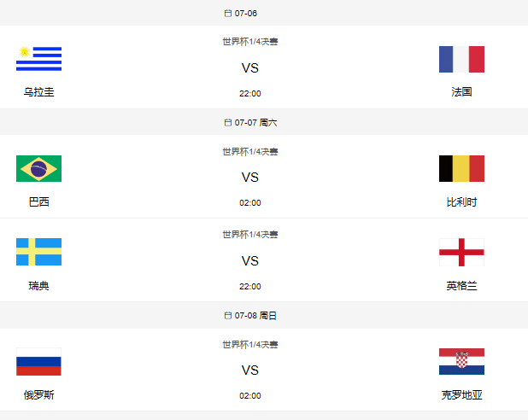Screen dimensions: 528x420
Task: Open 世界杯1/4决赛 label for 瑞典 match
Action: click(x=249, y=235)
